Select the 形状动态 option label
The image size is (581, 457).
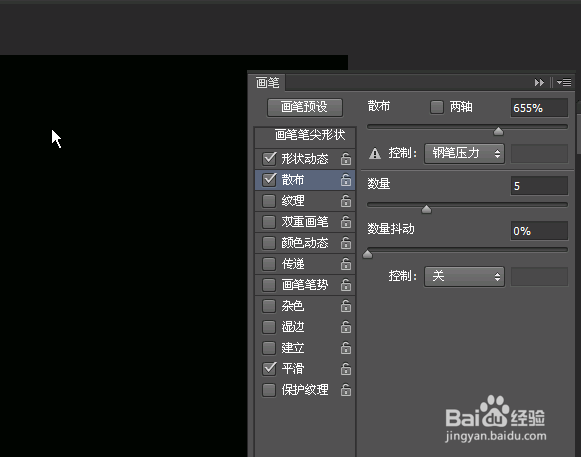pyautogui.click(x=305, y=159)
